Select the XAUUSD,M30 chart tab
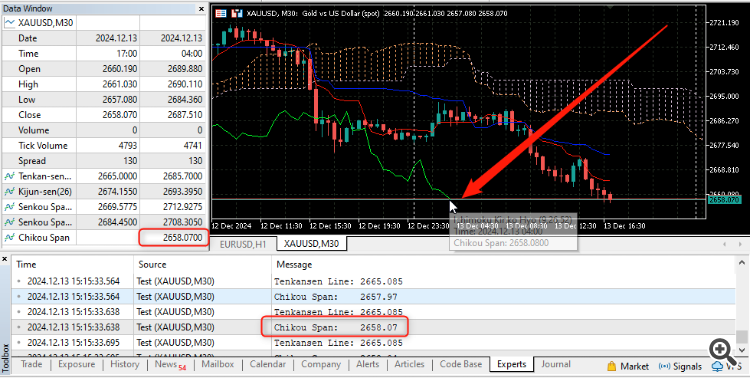This screenshot has height=378, width=750. pos(311,244)
